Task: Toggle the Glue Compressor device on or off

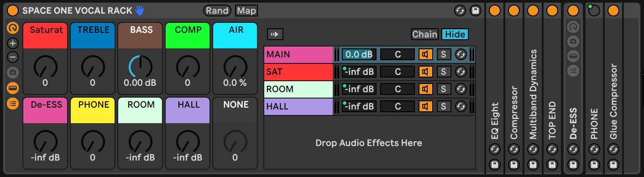Action: [613, 10]
